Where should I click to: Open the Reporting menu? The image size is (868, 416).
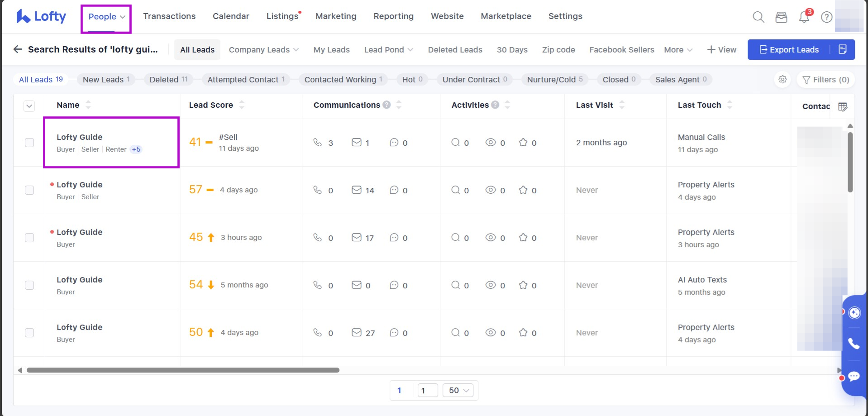(393, 16)
